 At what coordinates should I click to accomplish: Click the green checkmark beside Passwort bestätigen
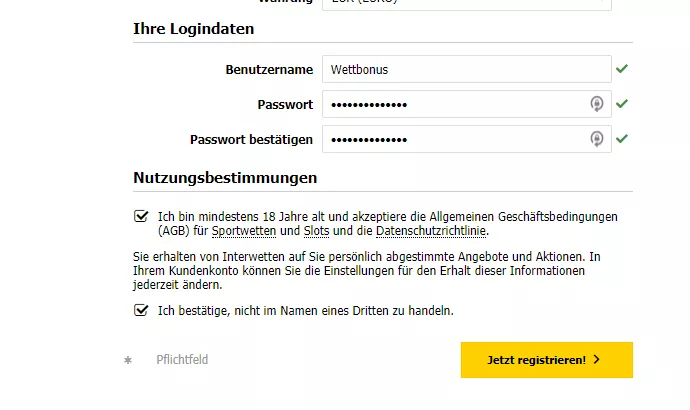tap(622, 139)
